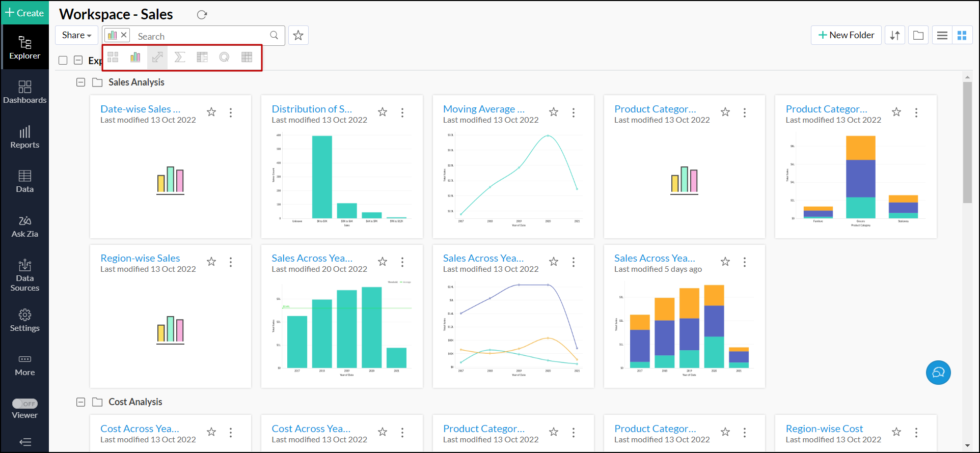The width and height of the screenshot is (980, 453).
Task: Collapse the Cost Analysis folder
Action: pyautogui.click(x=80, y=402)
